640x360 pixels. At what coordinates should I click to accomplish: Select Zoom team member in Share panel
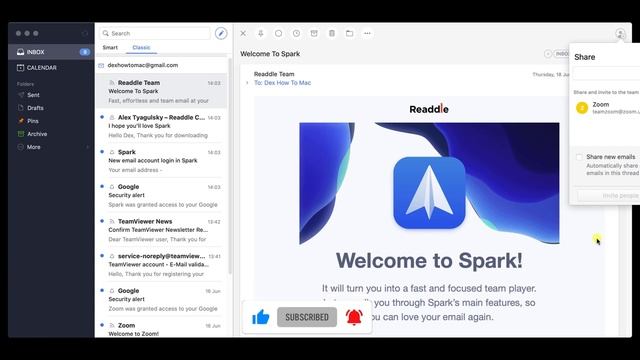[x=606, y=108]
